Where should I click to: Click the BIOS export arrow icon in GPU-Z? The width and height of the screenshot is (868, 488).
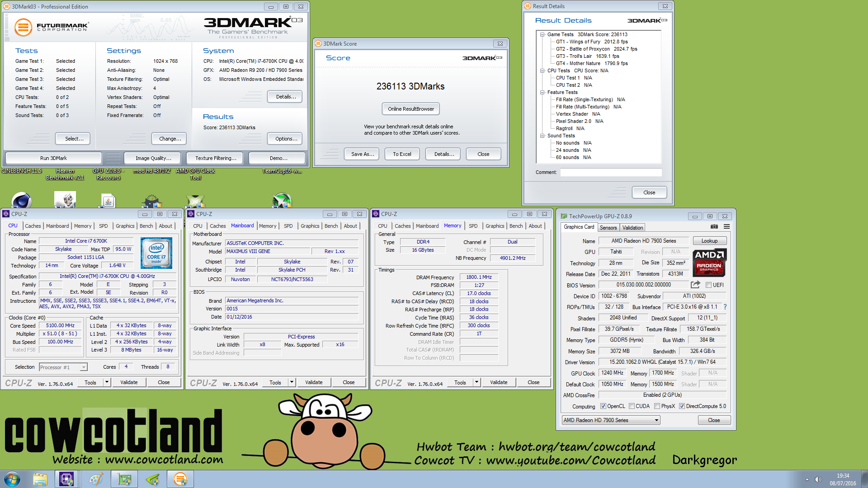(x=695, y=285)
